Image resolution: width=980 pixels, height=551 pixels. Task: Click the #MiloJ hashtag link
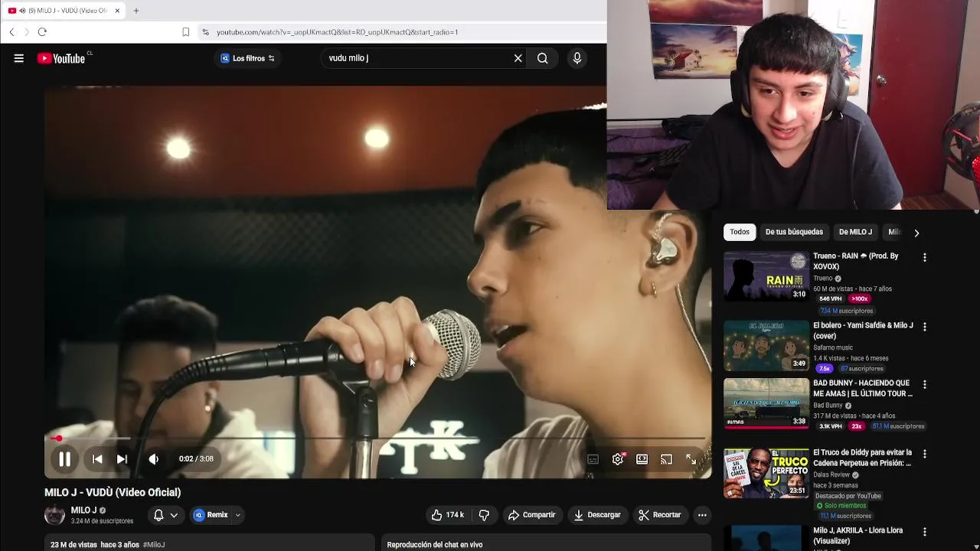tap(154, 545)
